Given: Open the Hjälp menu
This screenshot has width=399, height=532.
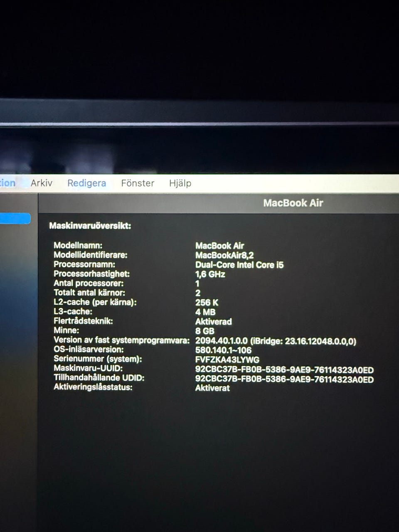Looking at the screenshot, I should pyautogui.click(x=180, y=183).
